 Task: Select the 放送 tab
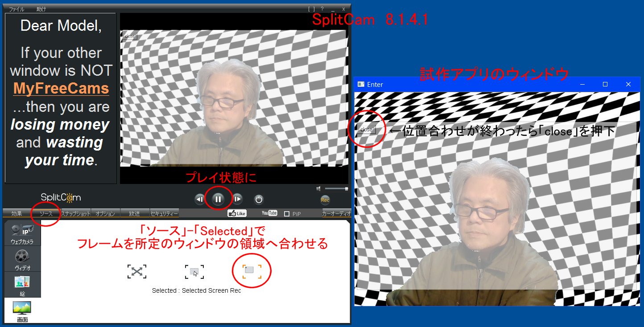pyautogui.click(x=135, y=213)
